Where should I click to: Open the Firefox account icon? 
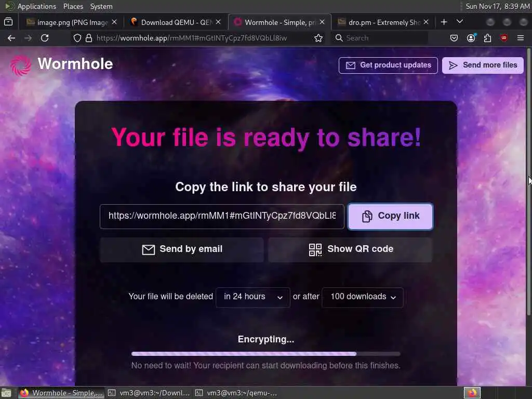[471, 38]
